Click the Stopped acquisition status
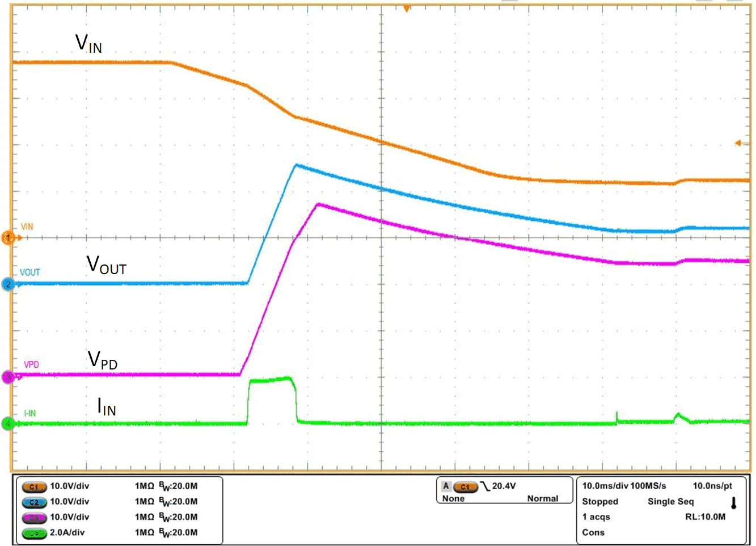This screenshot has height=546, width=756. pyautogui.click(x=600, y=502)
